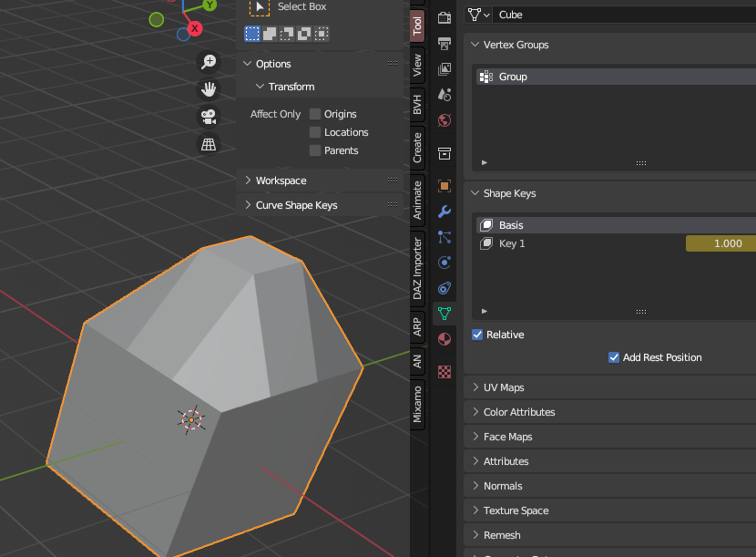
Task: Open the Material properties sphere icon
Action: 444,337
